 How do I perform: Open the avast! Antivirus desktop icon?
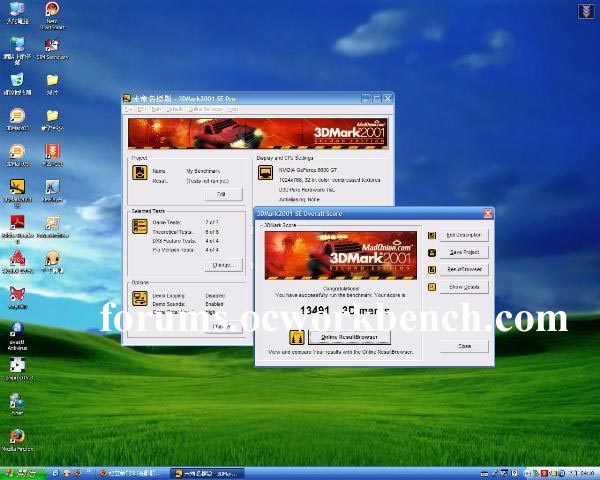(17, 336)
